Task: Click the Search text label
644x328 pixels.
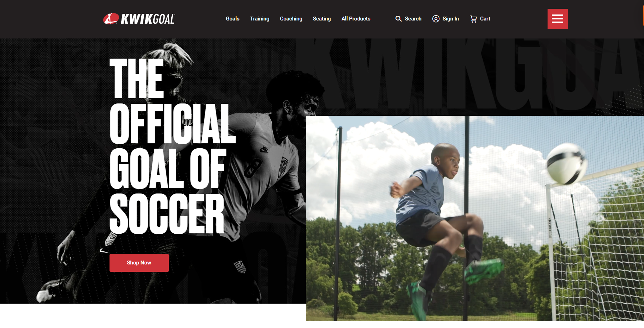Action: pos(413,19)
